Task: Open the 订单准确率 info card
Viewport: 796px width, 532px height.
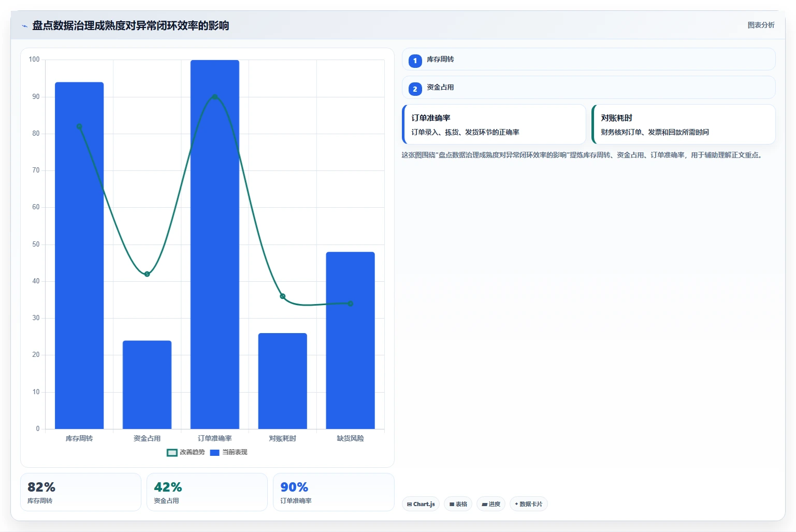Action: (494, 124)
